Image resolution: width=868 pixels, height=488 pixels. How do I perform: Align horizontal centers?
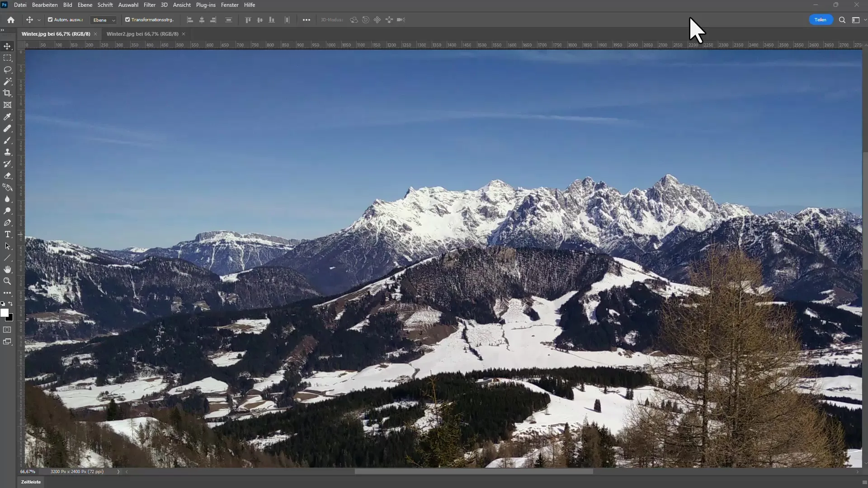point(202,20)
